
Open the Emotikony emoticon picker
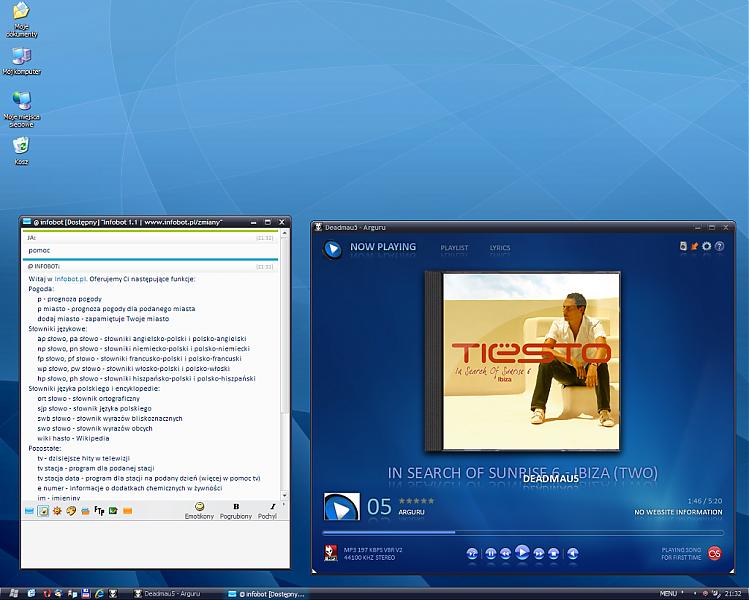pos(199,511)
